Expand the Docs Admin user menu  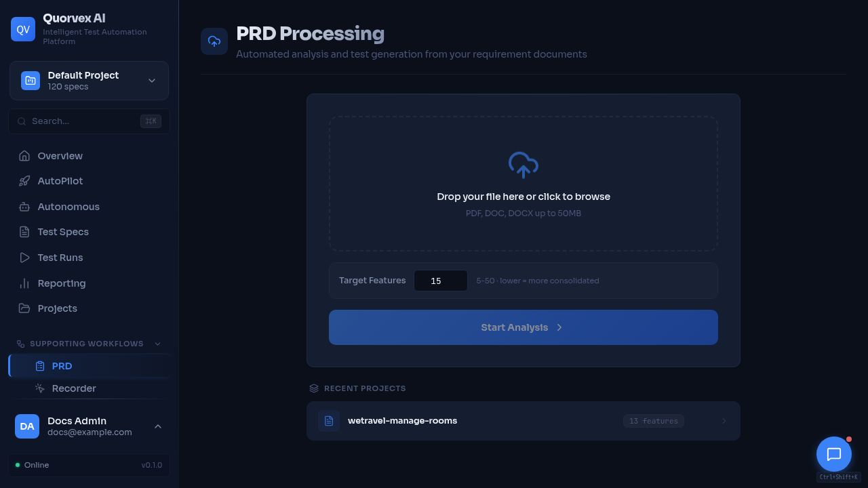coord(89,426)
